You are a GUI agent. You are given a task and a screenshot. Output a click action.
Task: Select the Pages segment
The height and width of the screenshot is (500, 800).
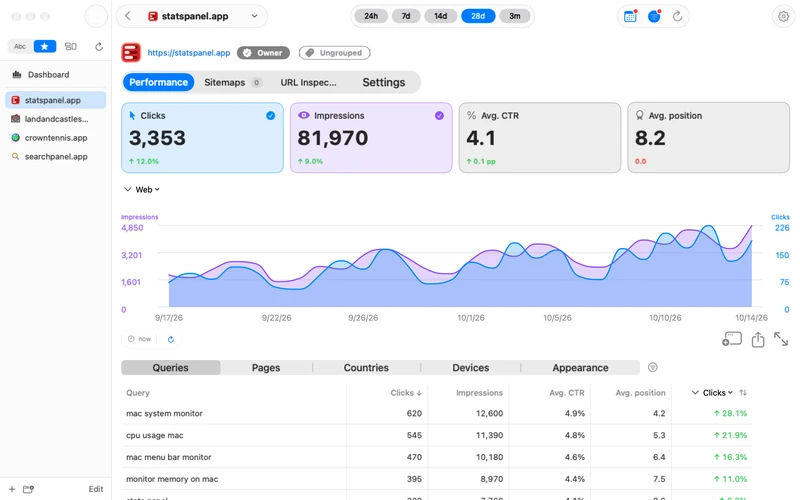266,367
